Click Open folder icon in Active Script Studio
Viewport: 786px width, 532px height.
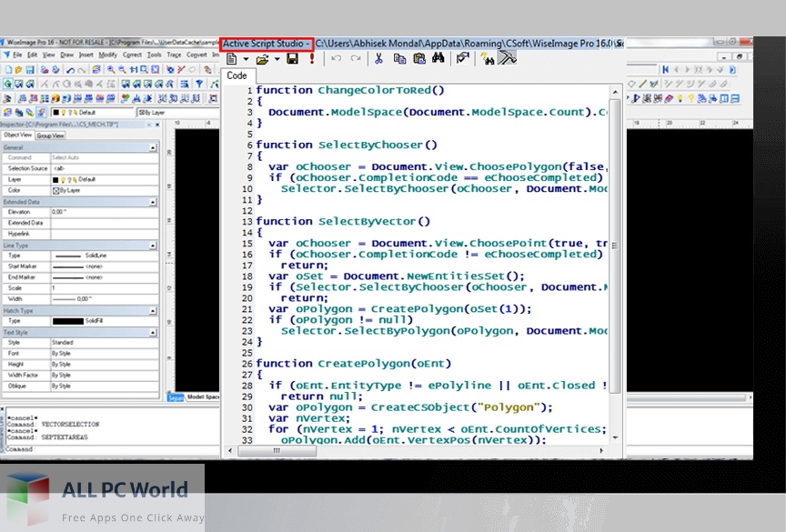click(262, 60)
